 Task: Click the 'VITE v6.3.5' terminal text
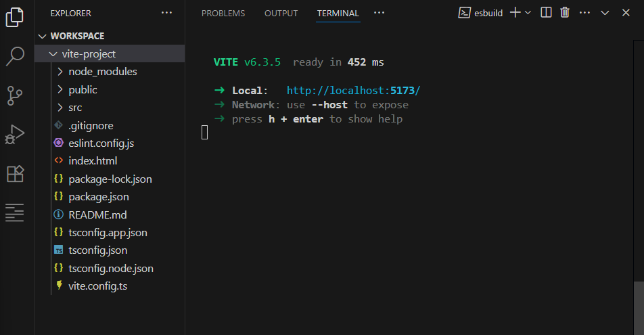click(247, 62)
